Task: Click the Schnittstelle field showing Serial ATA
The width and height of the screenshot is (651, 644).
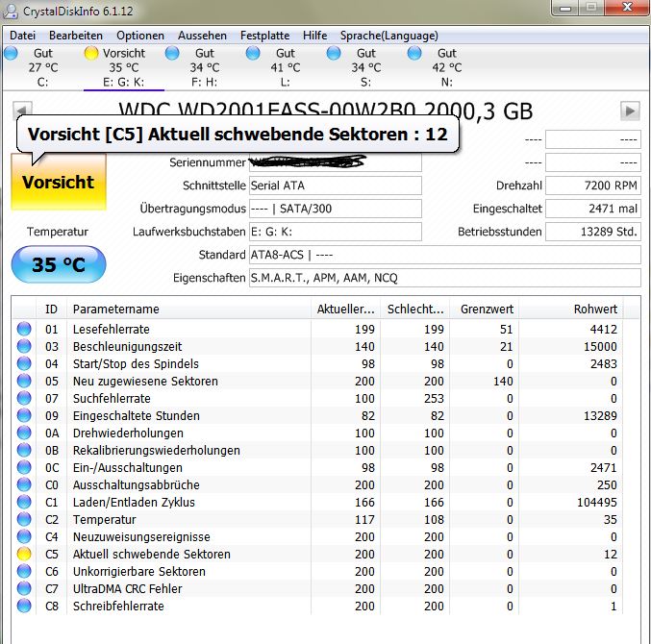Action: pyautogui.click(x=336, y=186)
